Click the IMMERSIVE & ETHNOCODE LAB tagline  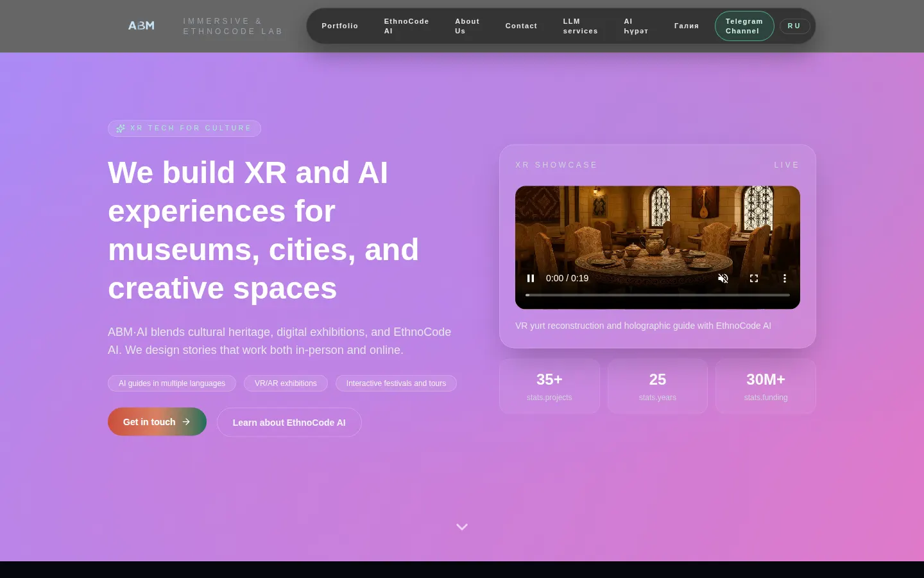(x=233, y=26)
